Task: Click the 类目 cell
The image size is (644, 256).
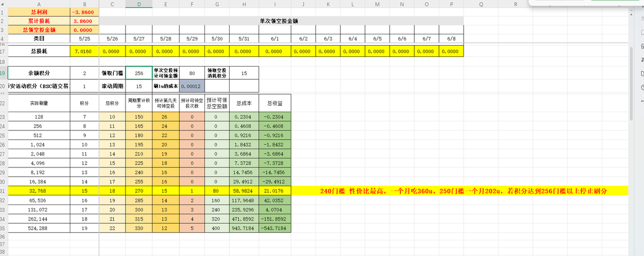Action: point(38,39)
